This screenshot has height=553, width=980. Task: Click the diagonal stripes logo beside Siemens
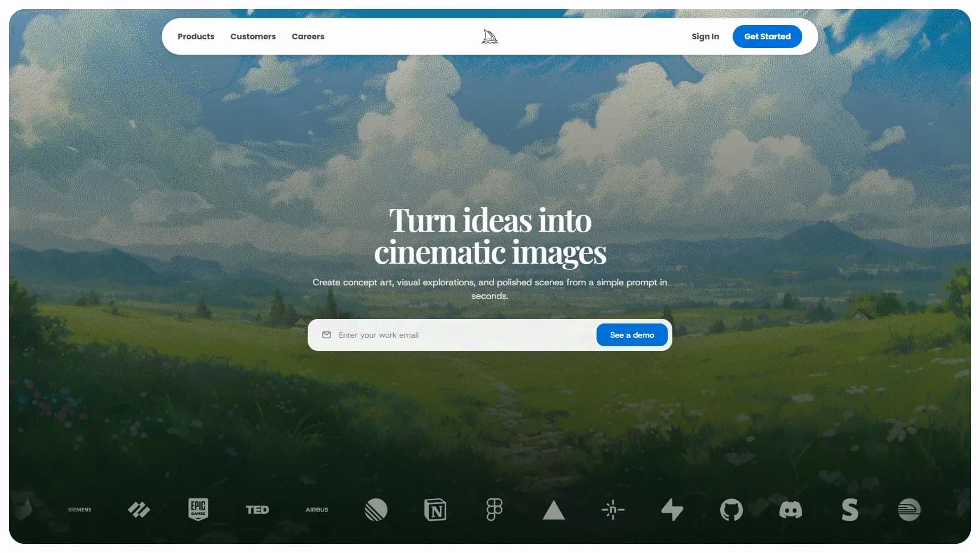point(139,510)
